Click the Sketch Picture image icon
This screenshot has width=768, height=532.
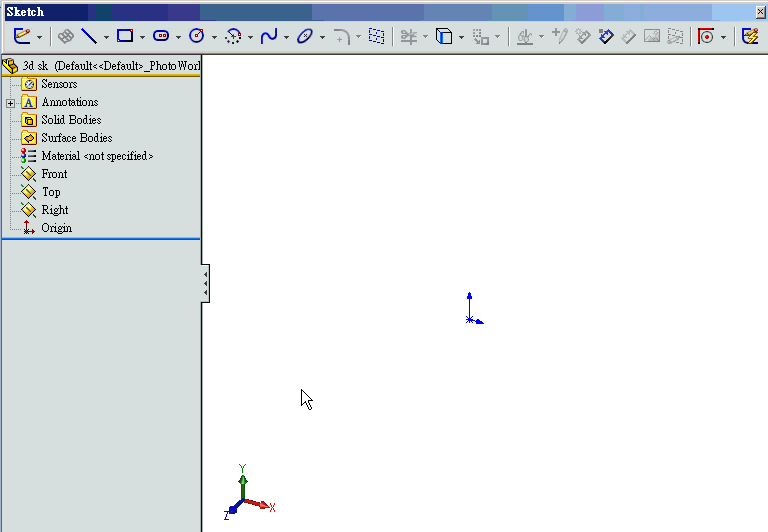coord(652,36)
